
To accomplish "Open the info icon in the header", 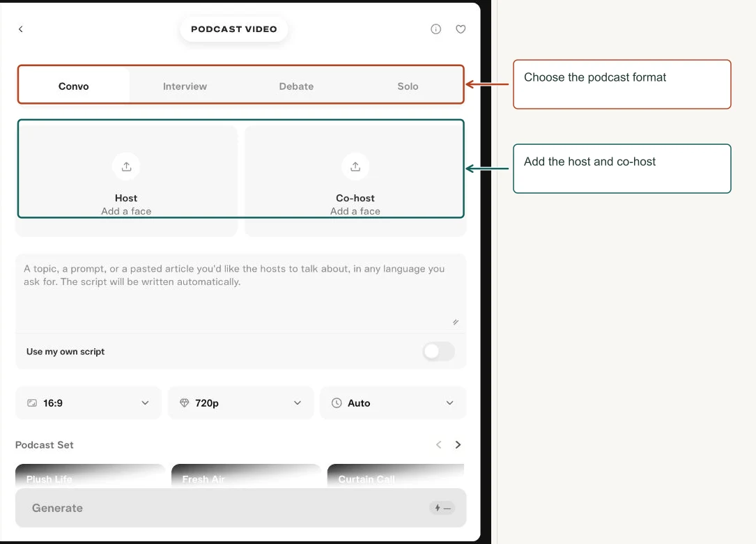I will click(x=436, y=29).
